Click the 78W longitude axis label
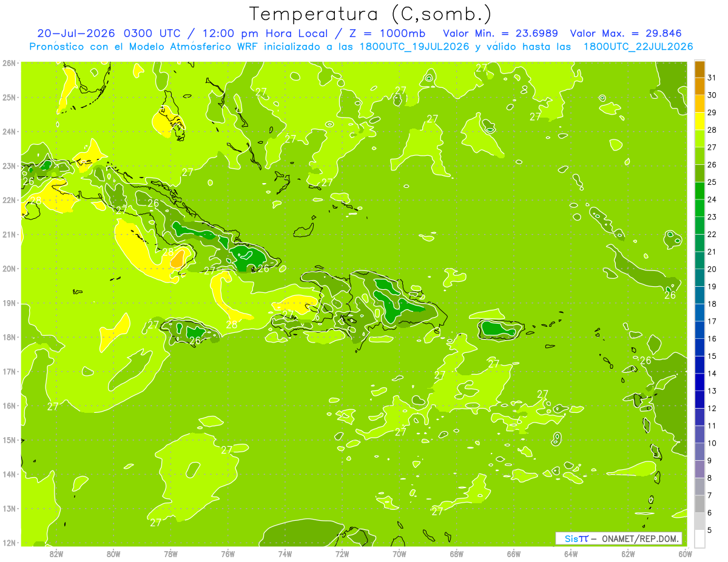 (x=170, y=554)
